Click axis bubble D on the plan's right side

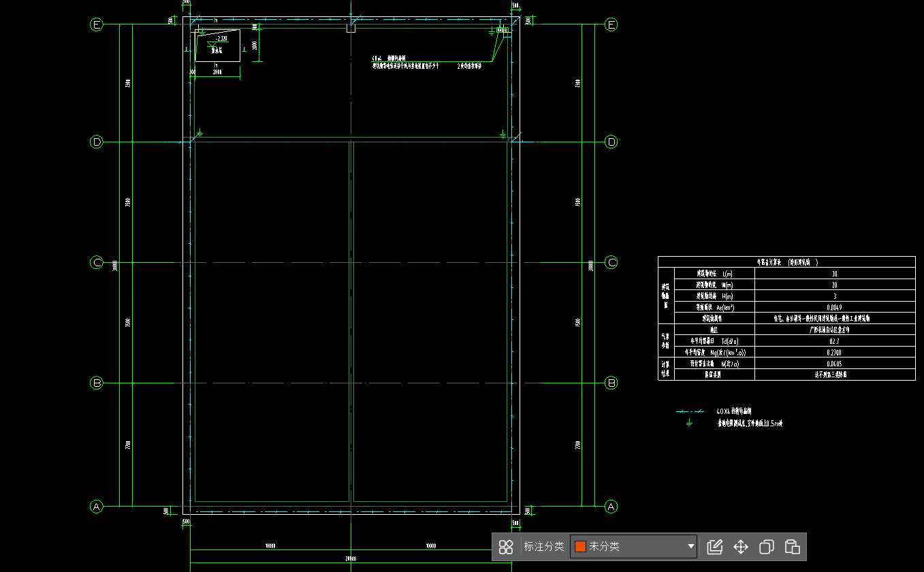tap(611, 142)
